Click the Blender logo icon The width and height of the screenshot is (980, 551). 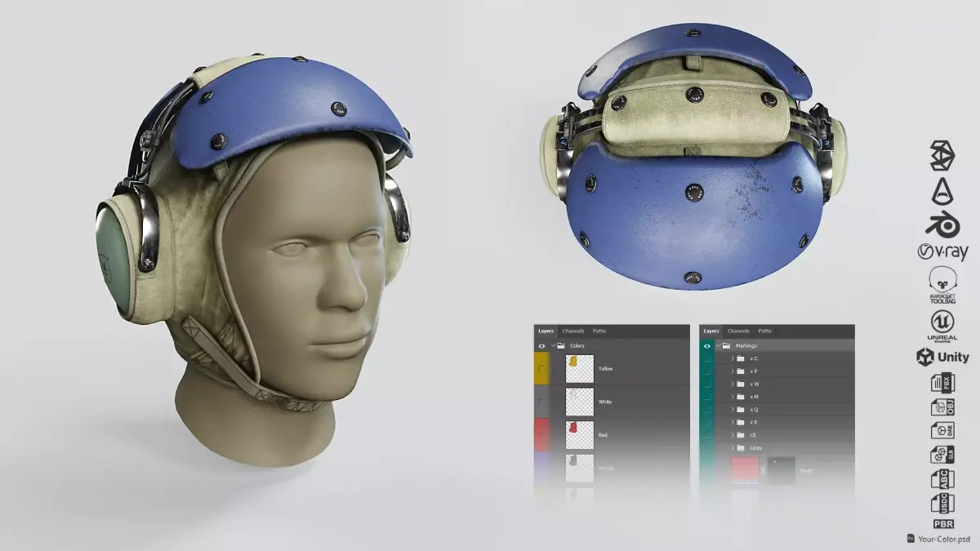942,225
